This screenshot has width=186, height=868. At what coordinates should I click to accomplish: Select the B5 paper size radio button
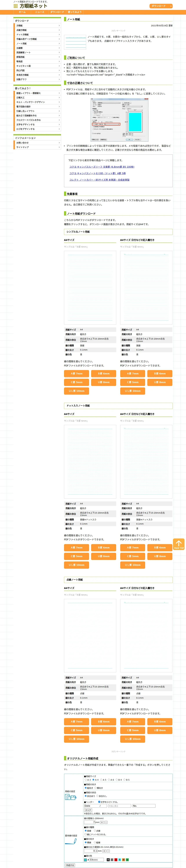pyautogui.click(x=125, y=780)
